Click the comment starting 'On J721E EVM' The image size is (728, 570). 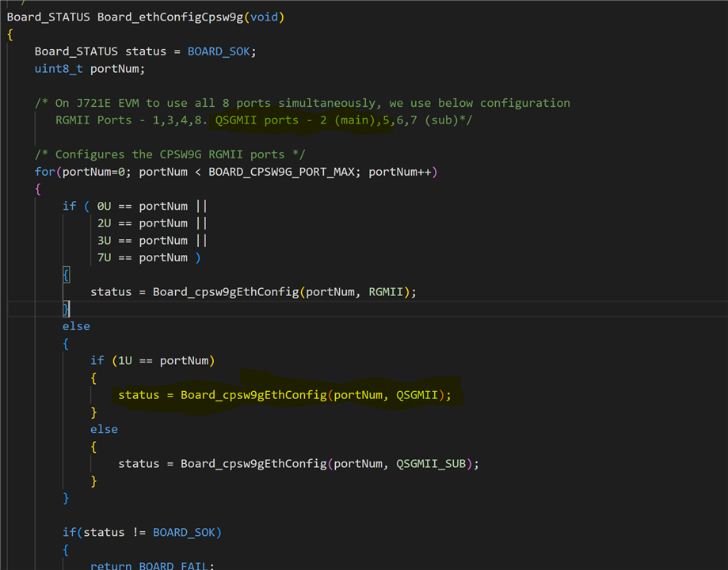303,103
